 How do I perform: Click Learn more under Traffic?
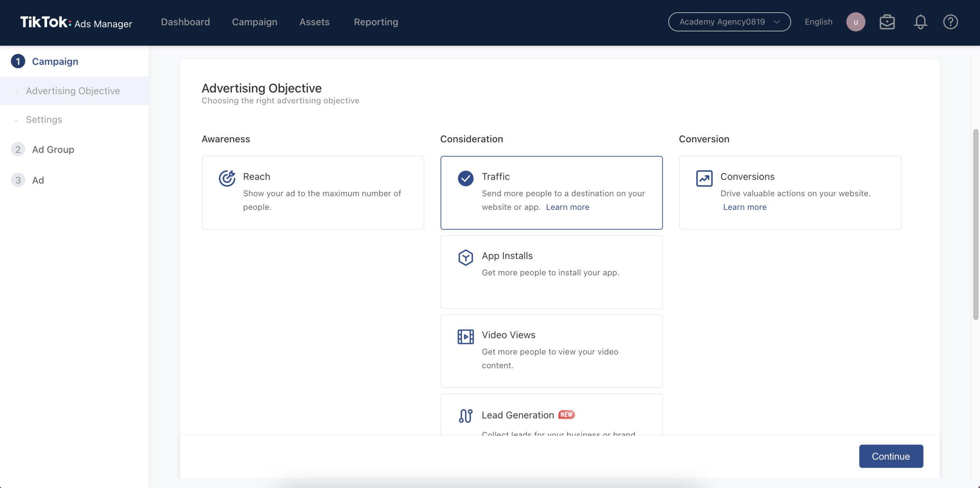(567, 207)
